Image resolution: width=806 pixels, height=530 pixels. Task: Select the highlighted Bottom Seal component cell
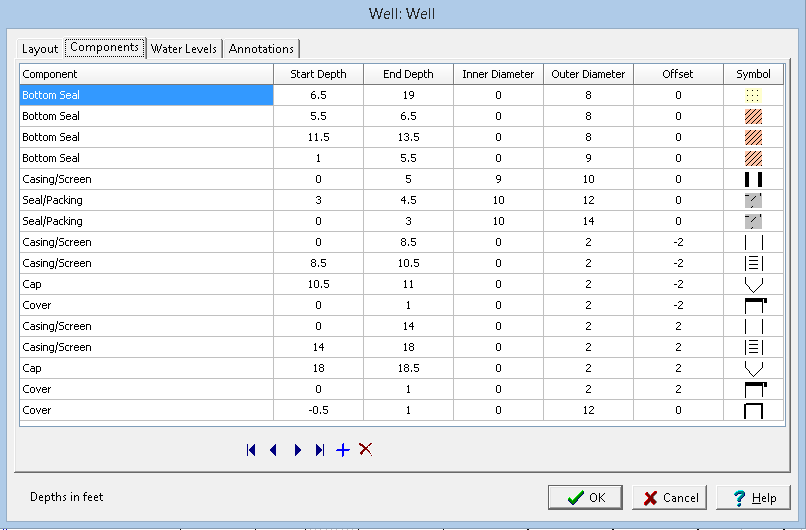[x=146, y=95]
